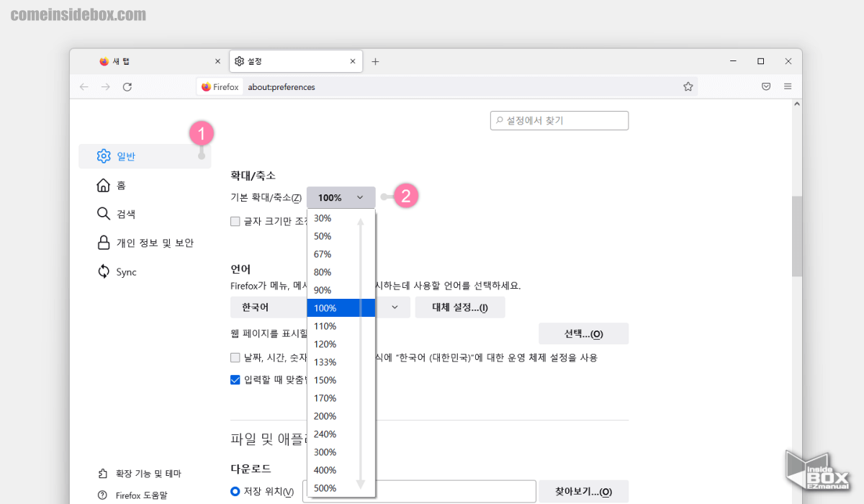
Task: Click the forward navigation arrow
Action: pyautogui.click(x=106, y=86)
